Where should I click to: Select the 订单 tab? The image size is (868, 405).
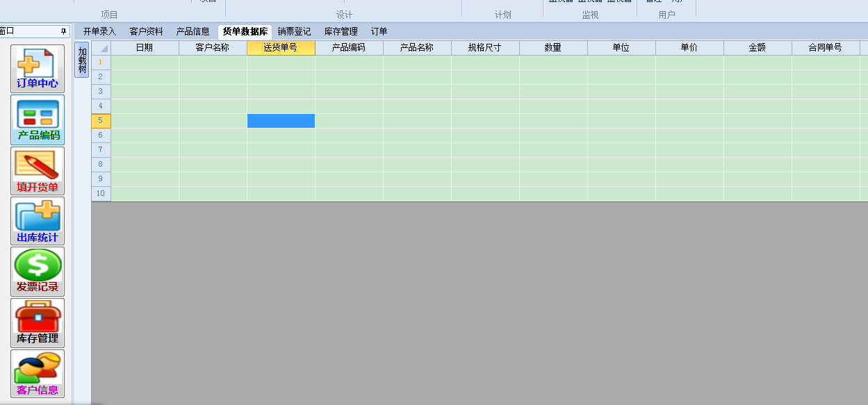379,31
